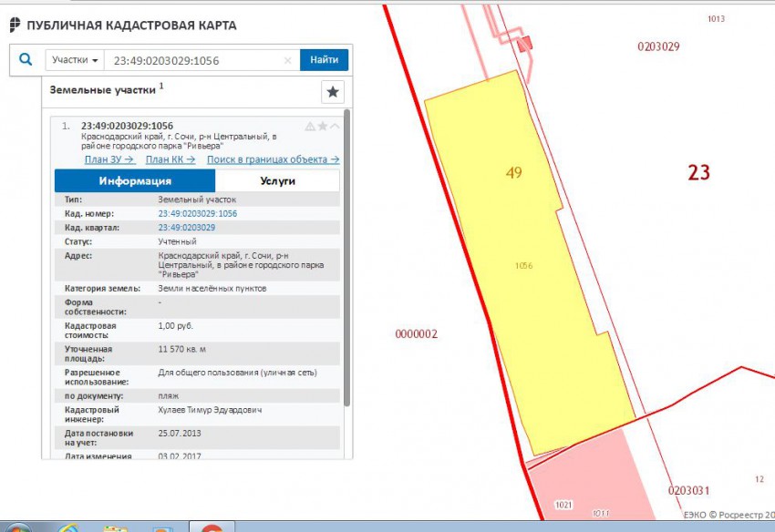Viewport: 775px width, 532px height.
Task: Open Windows Explorer folder in taskbar
Action: click(x=116, y=527)
